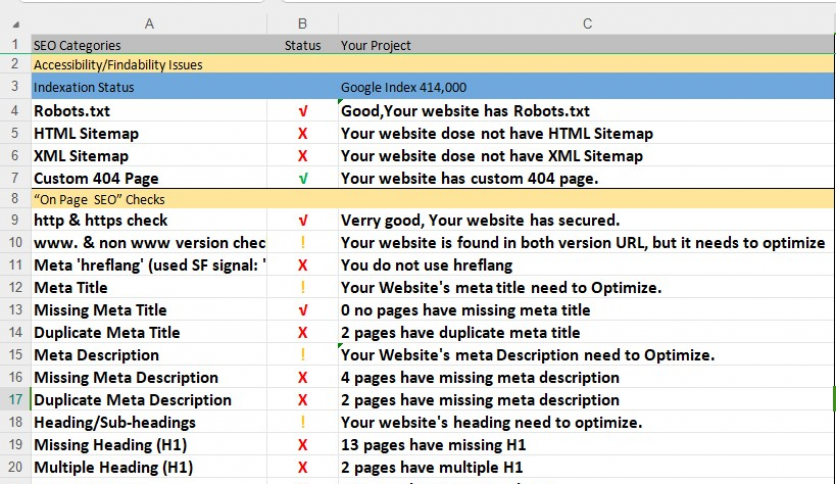Image resolution: width=836 pixels, height=484 pixels.
Task: Click the green check for Custom 404 Page
Action: (302, 178)
